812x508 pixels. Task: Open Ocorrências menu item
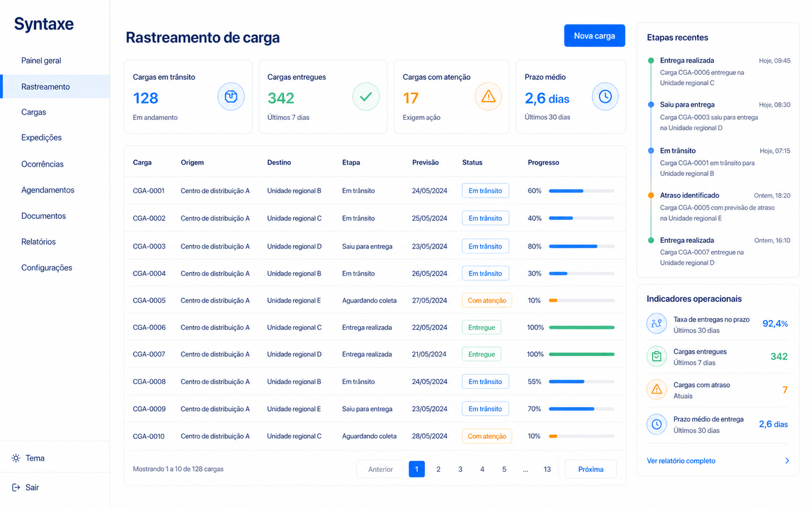pyautogui.click(x=43, y=164)
